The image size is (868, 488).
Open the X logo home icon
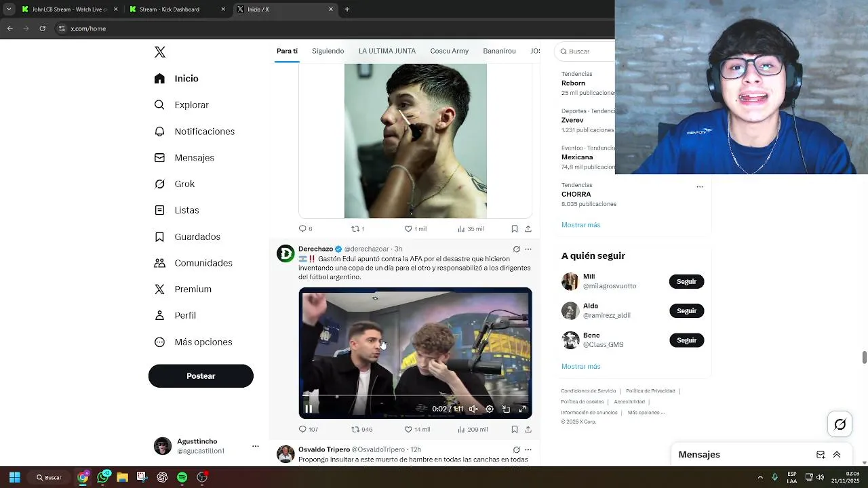[x=160, y=52]
